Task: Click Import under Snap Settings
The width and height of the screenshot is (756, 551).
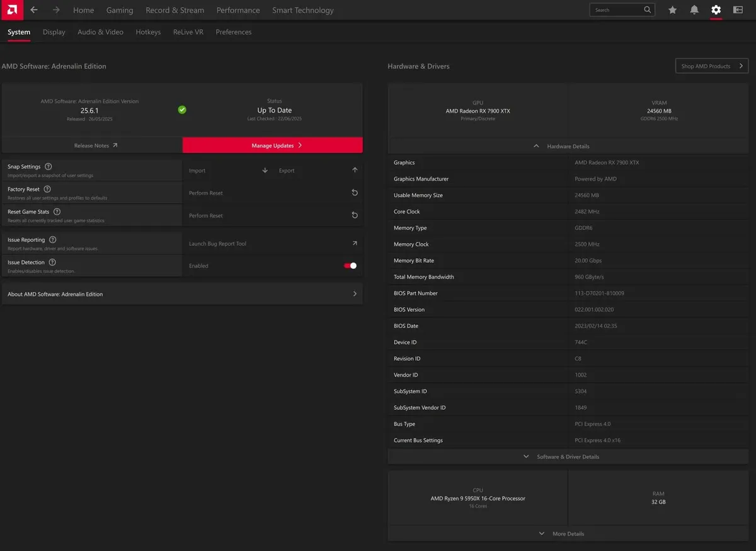Action: tap(197, 171)
